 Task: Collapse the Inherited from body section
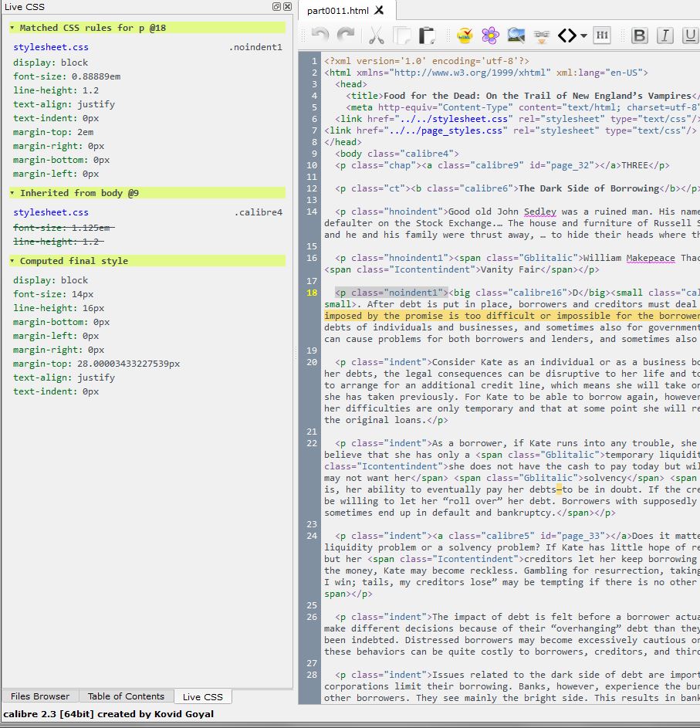click(x=12, y=193)
